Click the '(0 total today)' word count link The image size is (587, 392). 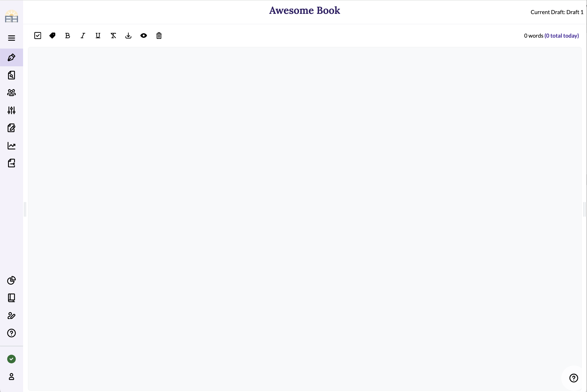pos(562,36)
